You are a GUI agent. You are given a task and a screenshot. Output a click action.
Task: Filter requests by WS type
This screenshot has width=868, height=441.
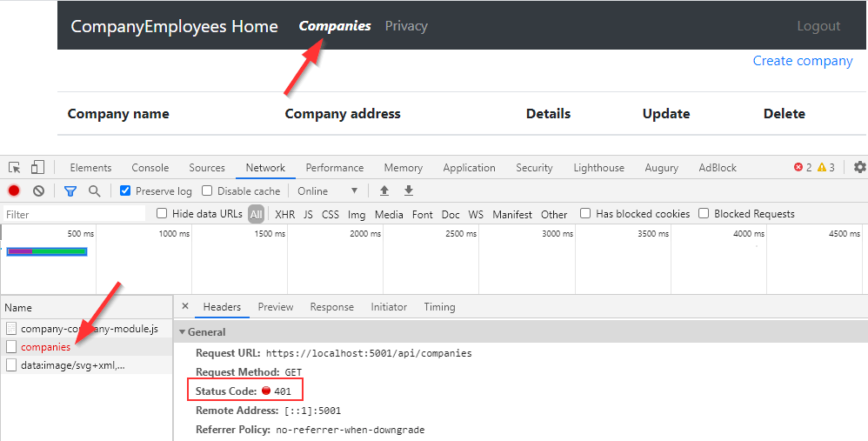476,214
